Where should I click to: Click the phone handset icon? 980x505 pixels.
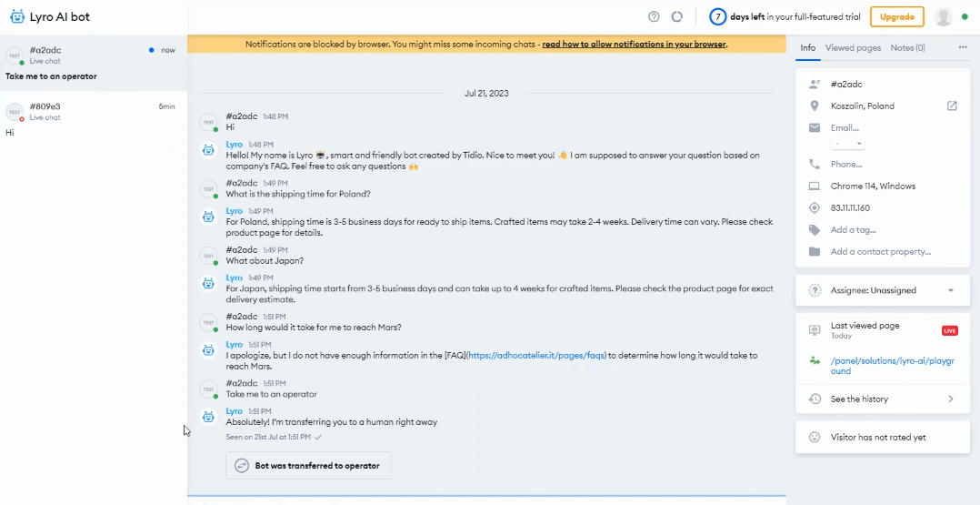tap(815, 164)
